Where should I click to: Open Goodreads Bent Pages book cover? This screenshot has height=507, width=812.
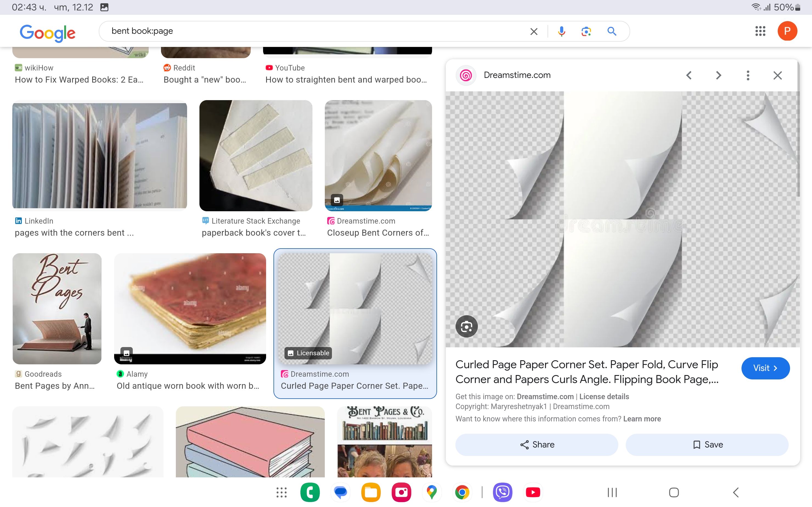(57, 308)
